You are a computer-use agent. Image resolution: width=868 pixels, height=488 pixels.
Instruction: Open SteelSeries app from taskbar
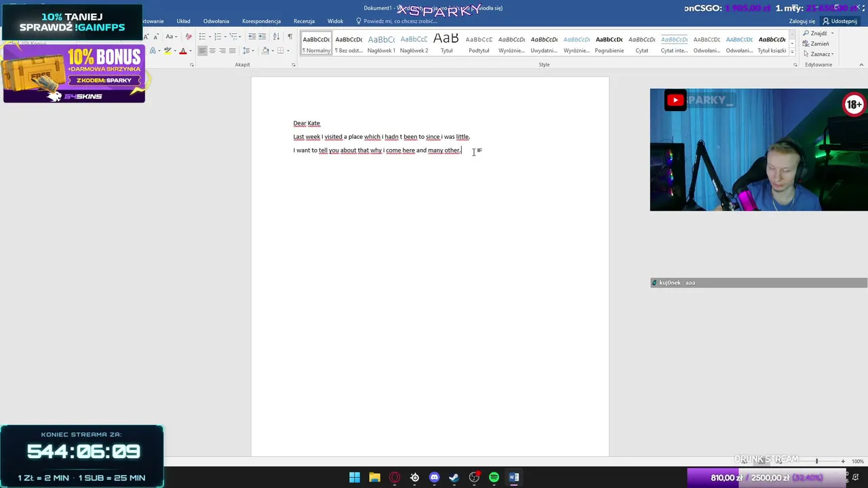(414, 477)
